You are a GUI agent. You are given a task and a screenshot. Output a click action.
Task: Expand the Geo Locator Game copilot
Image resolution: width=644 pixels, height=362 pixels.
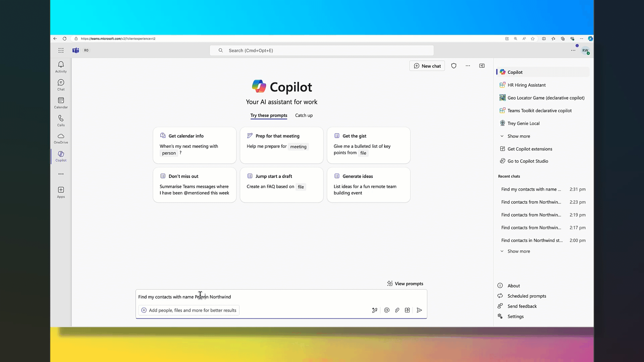546,98
